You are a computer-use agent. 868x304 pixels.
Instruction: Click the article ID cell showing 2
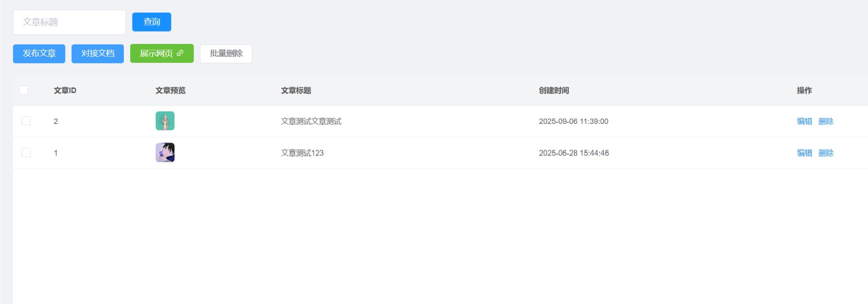[56, 121]
